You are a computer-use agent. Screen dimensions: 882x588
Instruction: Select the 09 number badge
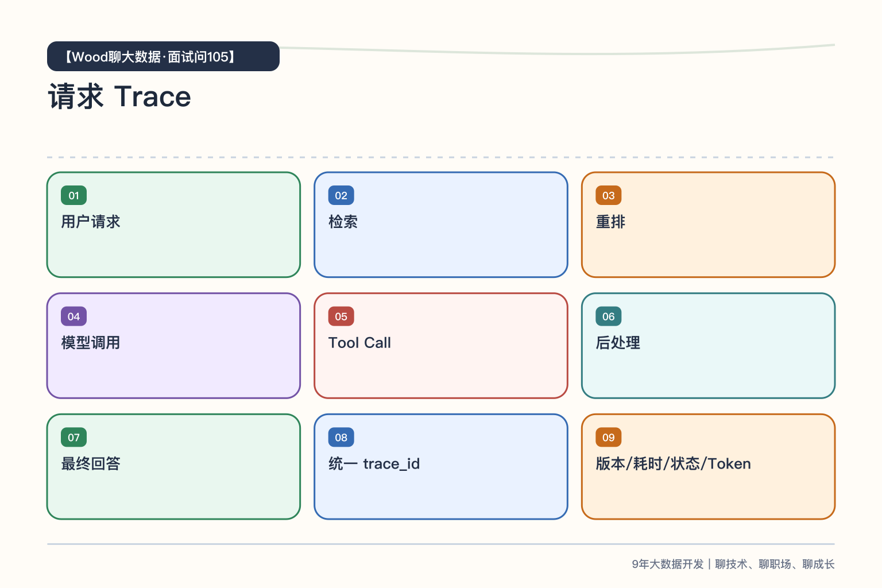point(609,438)
